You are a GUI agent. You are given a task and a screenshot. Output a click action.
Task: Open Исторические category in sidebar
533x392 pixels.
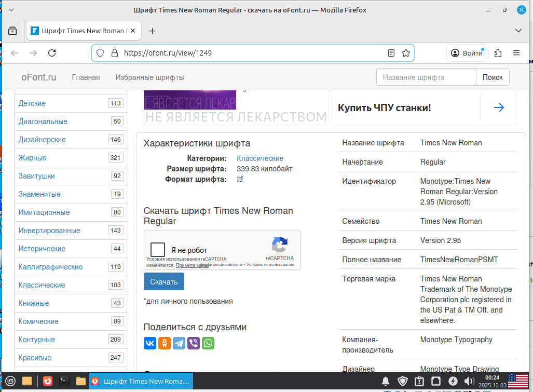tap(42, 249)
